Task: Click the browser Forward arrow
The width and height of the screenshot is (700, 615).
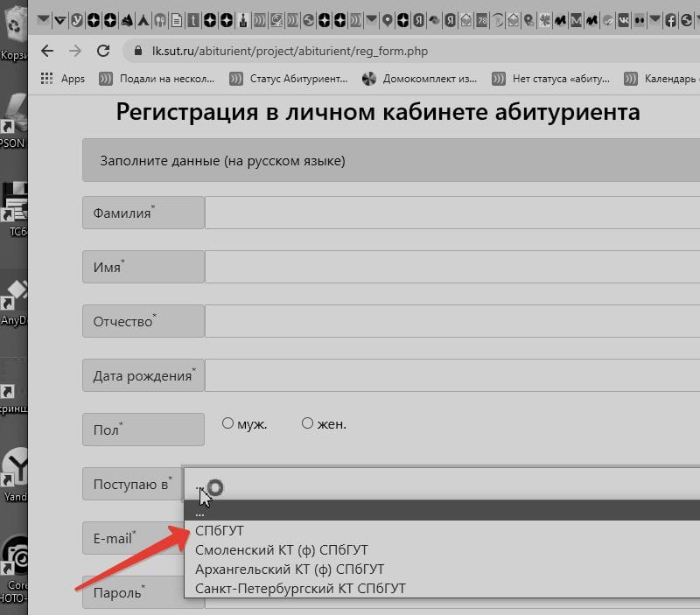Action: coord(75,51)
